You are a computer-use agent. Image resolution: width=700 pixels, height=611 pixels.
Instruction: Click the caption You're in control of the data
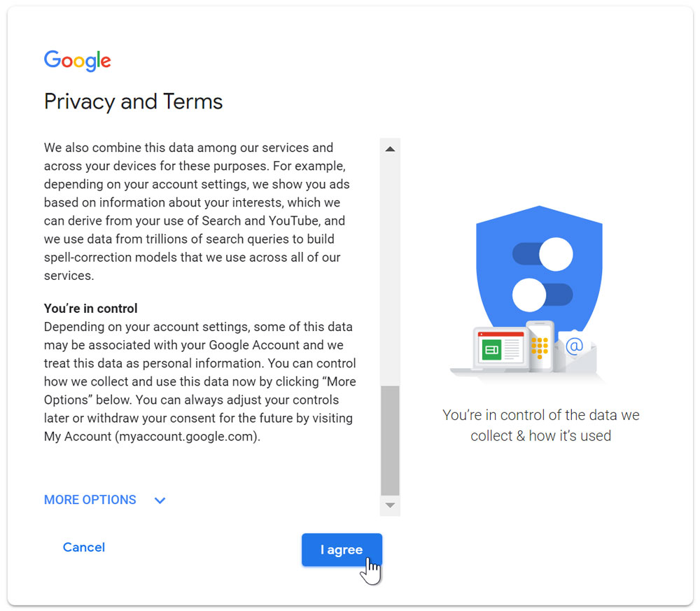coord(540,426)
